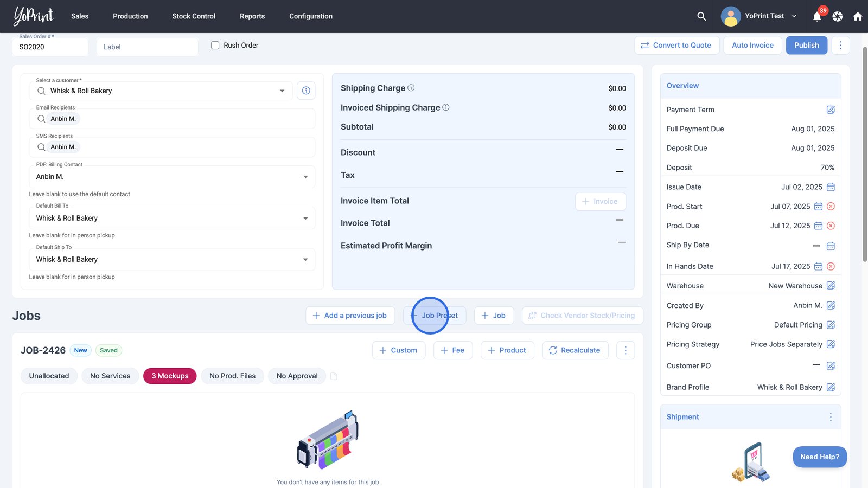Image resolution: width=868 pixels, height=488 pixels.
Task: Edit the Warehouse setting icon
Action: [831, 286]
